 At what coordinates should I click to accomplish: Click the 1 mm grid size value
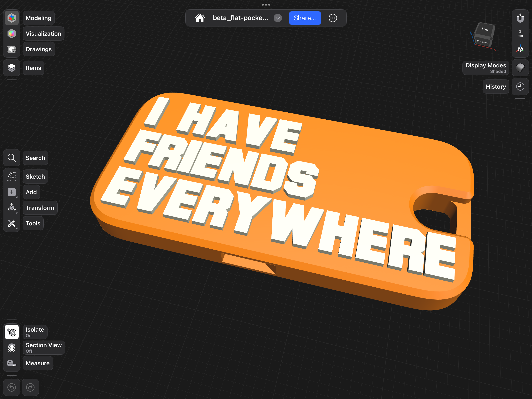(x=520, y=34)
